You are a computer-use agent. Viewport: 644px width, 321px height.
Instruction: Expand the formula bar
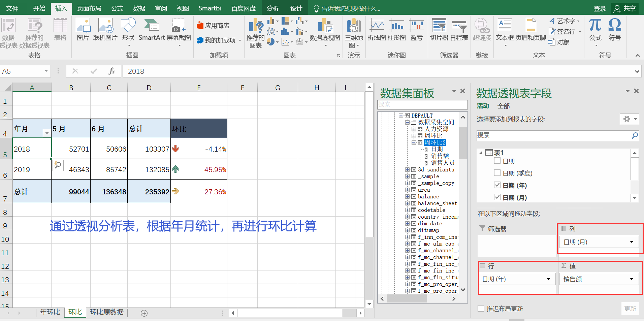tap(637, 71)
